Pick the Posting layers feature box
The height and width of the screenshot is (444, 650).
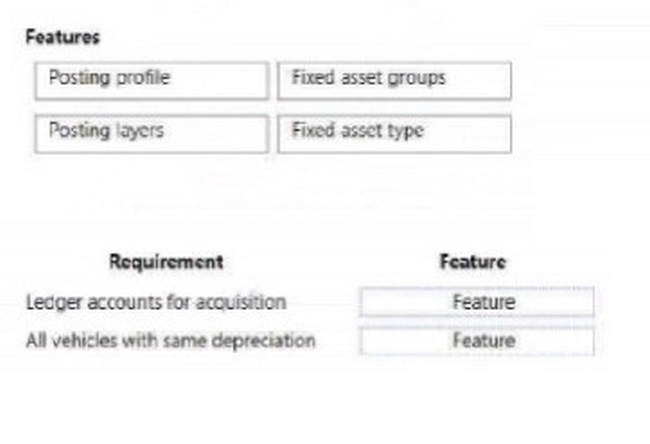pyautogui.click(x=151, y=133)
